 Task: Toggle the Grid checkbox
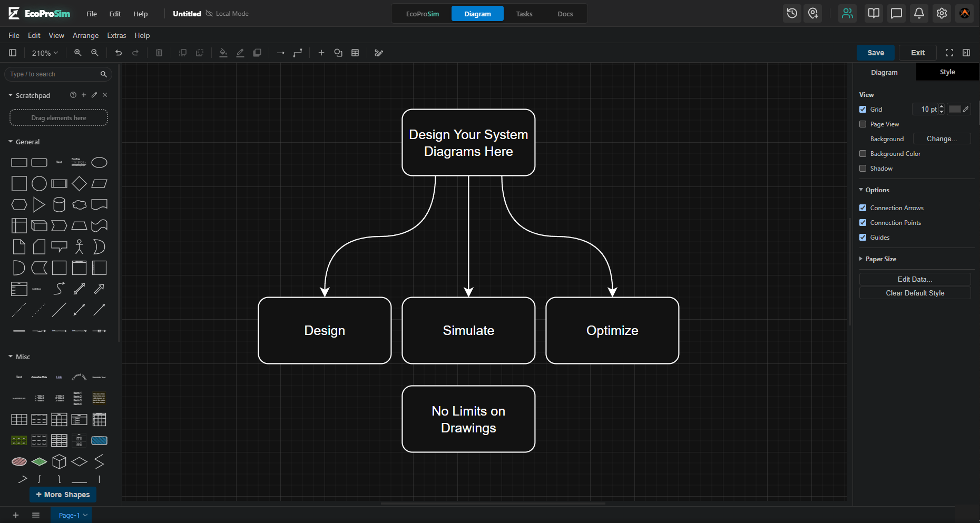pos(863,110)
